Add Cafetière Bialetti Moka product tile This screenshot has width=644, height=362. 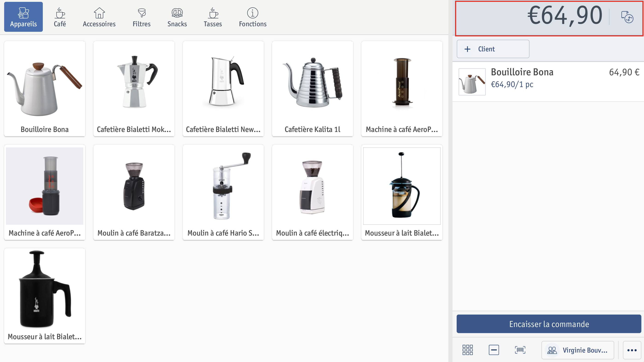pos(134,89)
